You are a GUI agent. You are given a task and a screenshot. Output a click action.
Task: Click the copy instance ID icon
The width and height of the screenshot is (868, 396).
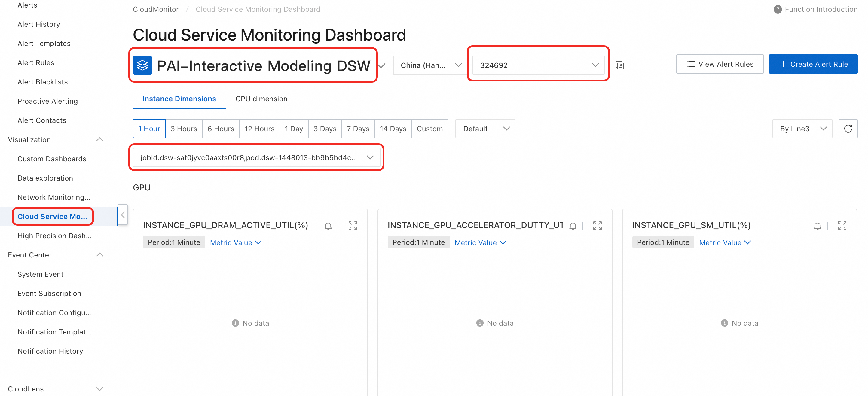click(x=619, y=65)
